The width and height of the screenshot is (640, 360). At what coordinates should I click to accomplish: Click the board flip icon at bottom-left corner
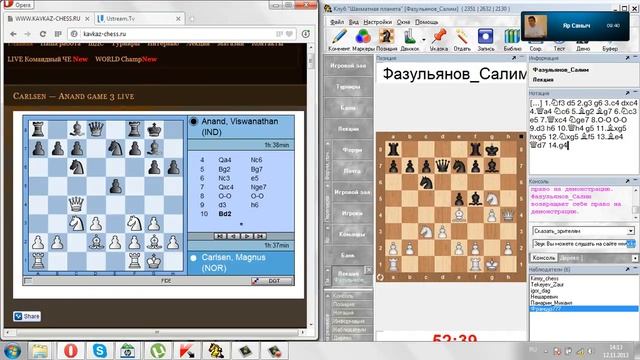point(380,277)
